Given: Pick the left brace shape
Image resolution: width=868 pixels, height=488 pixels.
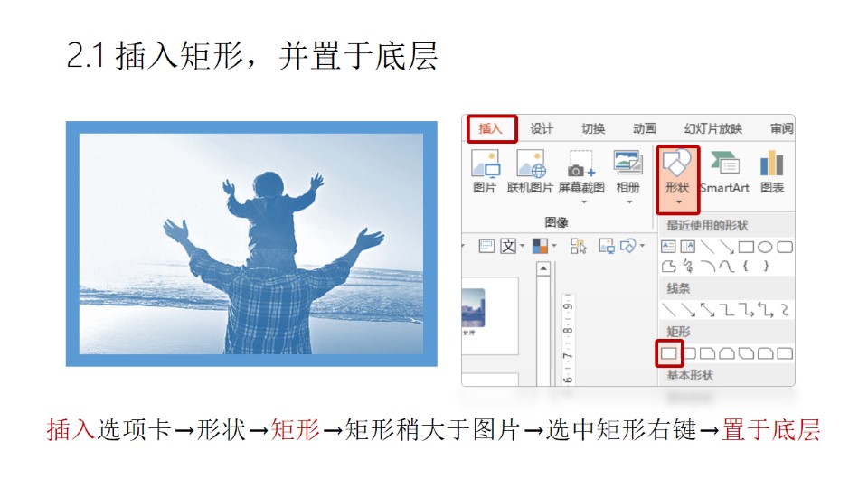Looking at the screenshot, I should 747,266.
